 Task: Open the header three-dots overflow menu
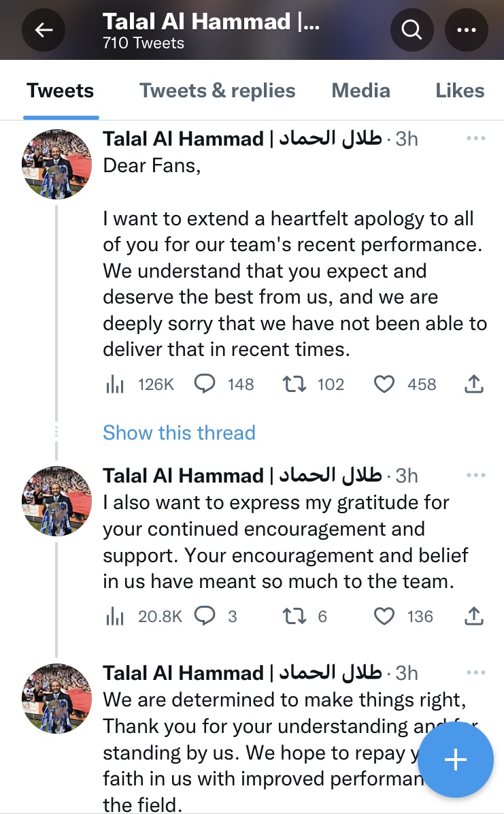click(467, 30)
